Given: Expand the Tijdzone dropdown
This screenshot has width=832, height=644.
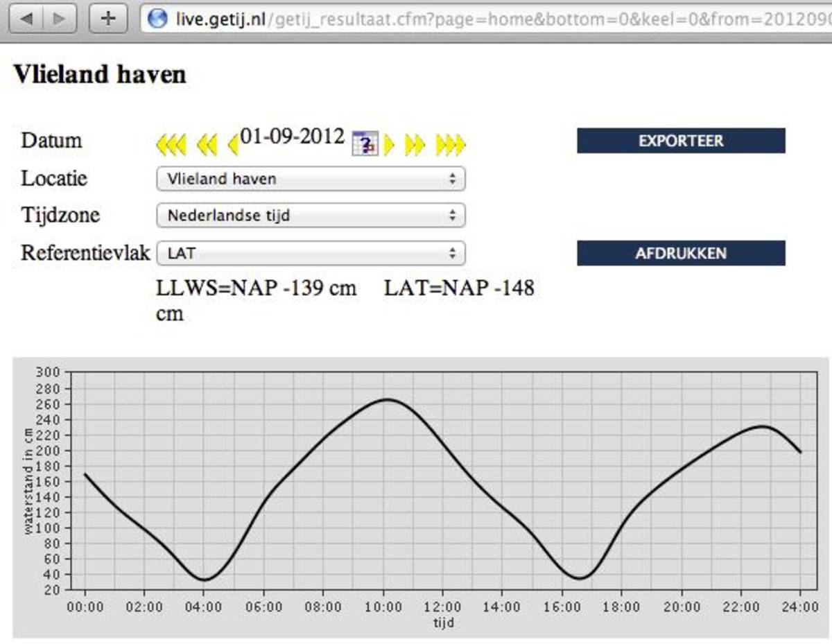Looking at the screenshot, I should [311, 216].
